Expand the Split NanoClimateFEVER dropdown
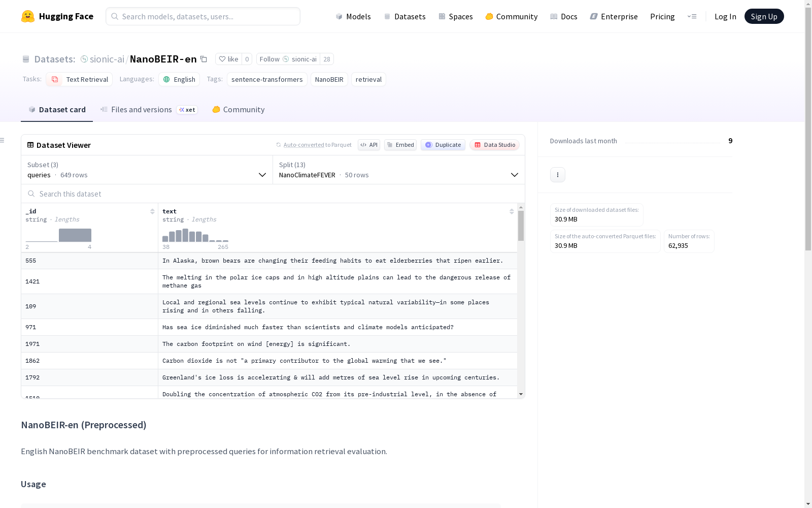This screenshot has width=812, height=508. click(399, 170)
